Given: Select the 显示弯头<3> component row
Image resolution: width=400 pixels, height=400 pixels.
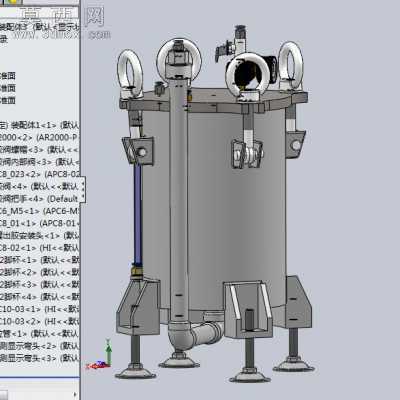Looking at the screenshot, I should coord(39,358).
